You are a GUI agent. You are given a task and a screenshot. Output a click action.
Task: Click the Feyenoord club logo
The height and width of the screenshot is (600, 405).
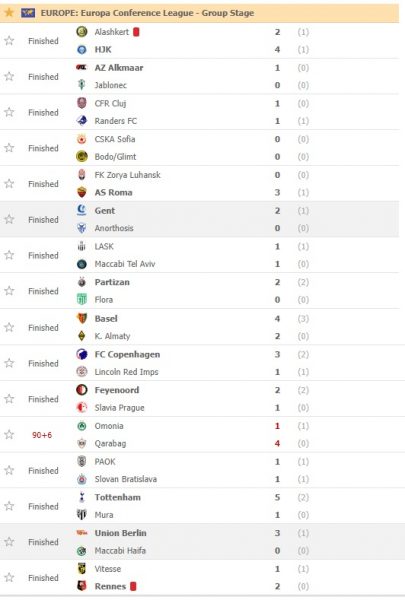coord(82,390)
